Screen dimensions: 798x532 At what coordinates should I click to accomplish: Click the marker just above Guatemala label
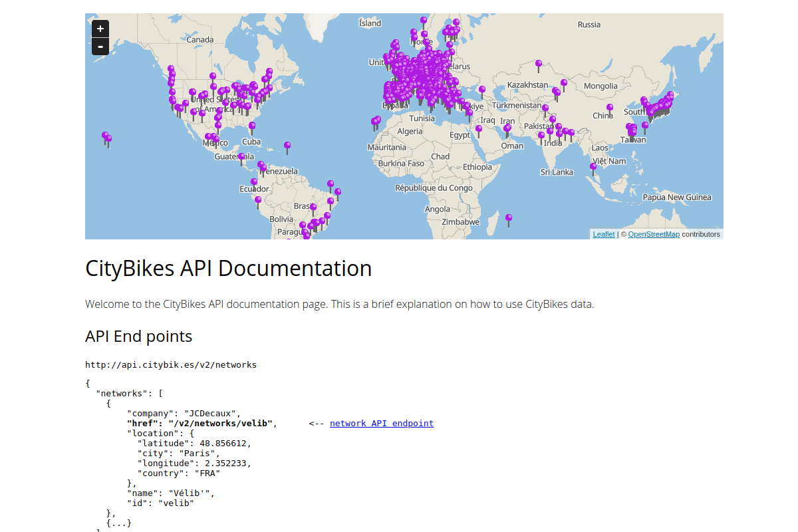pos(241,159)
